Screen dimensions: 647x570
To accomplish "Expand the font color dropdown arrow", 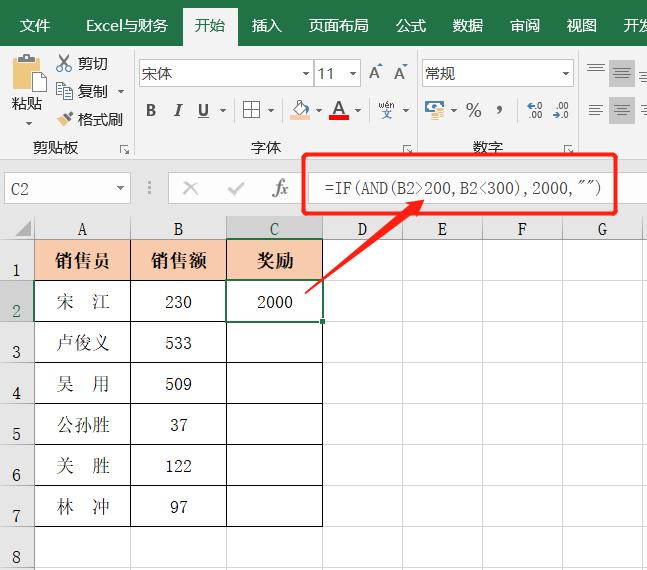I will (x=358, y=110).
